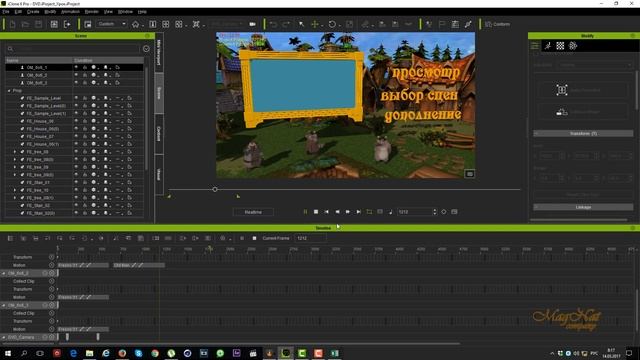Click the round scrubber handle under viewport
This screenshot has width=640, height=360.
point(215,189)
